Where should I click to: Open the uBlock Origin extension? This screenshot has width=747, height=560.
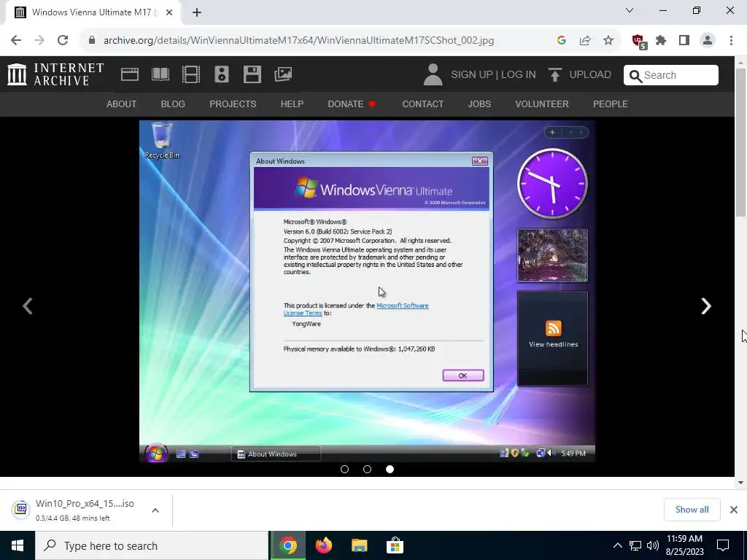click(x=638, y=42)
